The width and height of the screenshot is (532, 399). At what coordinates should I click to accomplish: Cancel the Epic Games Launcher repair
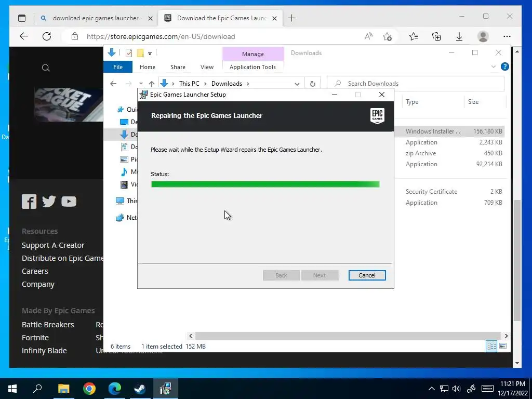(x=367, y=275)
